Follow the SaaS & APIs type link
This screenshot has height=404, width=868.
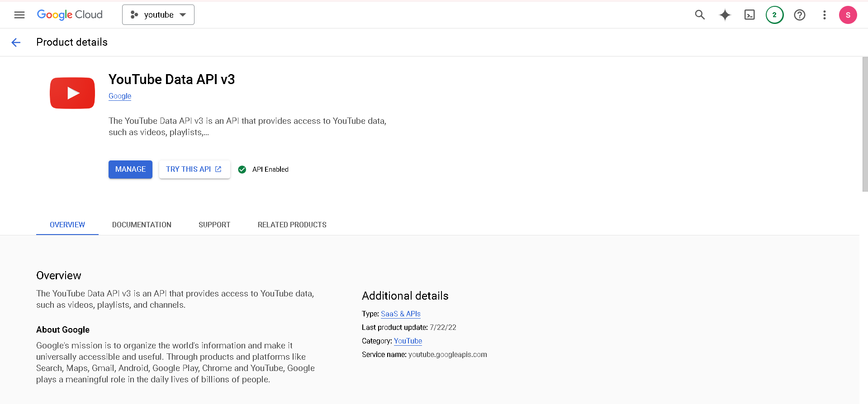[400, 314]
